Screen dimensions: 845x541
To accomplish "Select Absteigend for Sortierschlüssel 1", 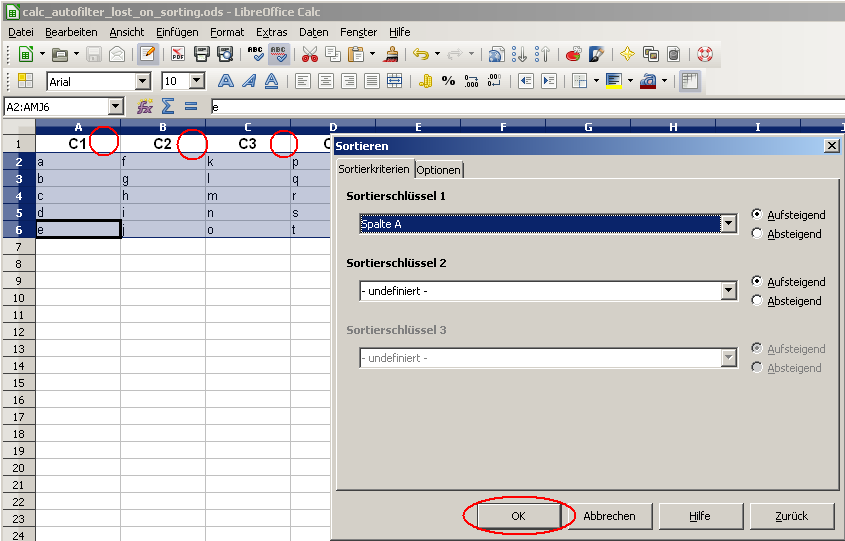I will click(757, 233).
